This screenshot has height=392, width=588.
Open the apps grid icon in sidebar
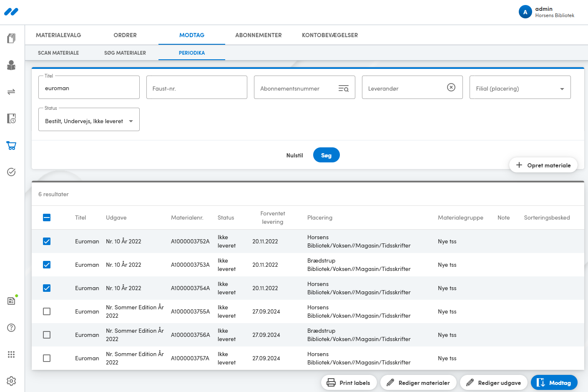coord(11,354)
